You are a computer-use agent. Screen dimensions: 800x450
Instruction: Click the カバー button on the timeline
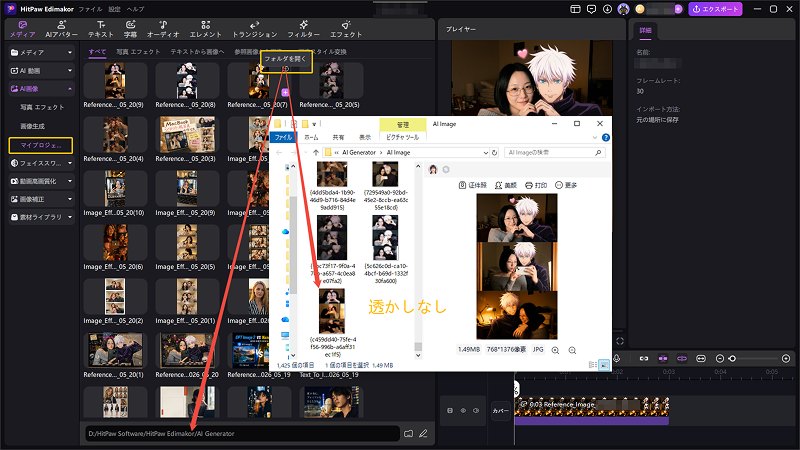(501, 411)
